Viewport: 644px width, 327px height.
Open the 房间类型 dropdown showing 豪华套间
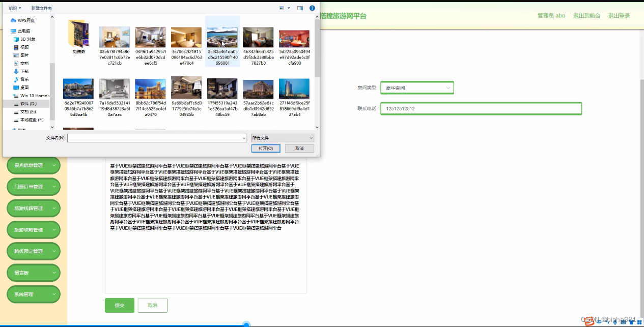pos(417,87)
